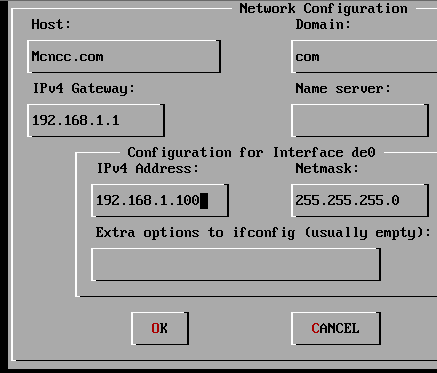Click the IPv4 Gateway: label
The image size is (437, 373).
84,88
